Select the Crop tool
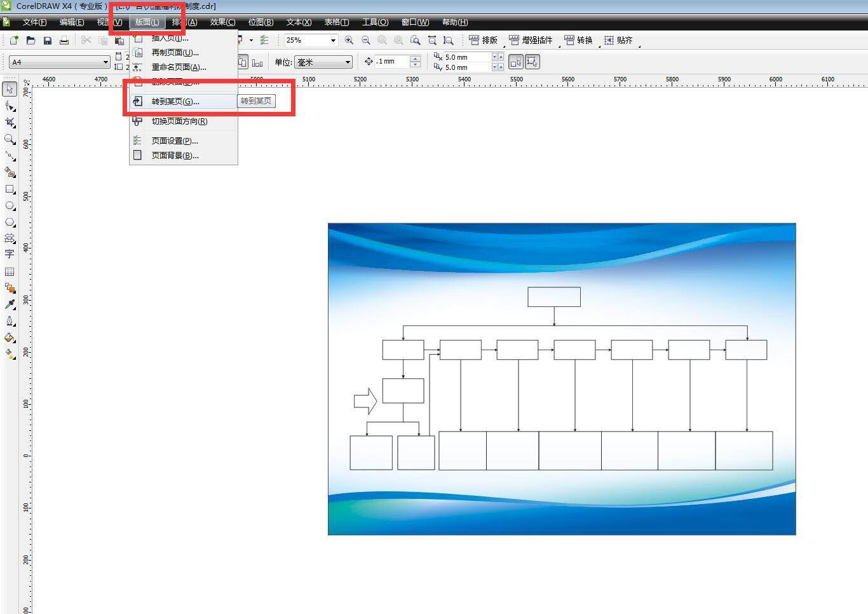The height and width of the screenshot is (614, 868). coord(10,122)
